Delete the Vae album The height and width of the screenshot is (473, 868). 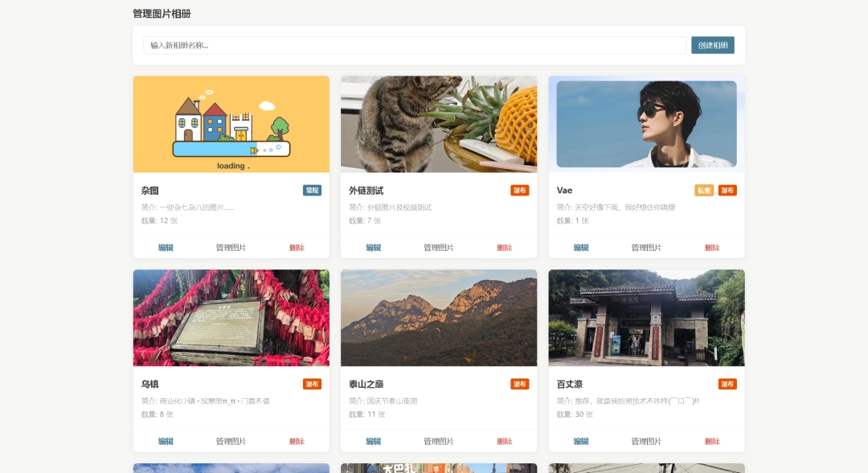(712, 248)
